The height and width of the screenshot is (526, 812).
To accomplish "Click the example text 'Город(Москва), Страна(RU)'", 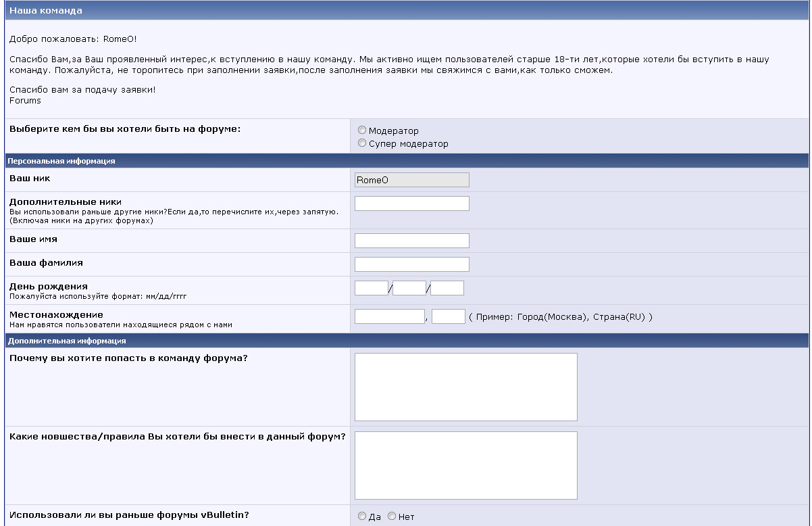I will point(580,317).
